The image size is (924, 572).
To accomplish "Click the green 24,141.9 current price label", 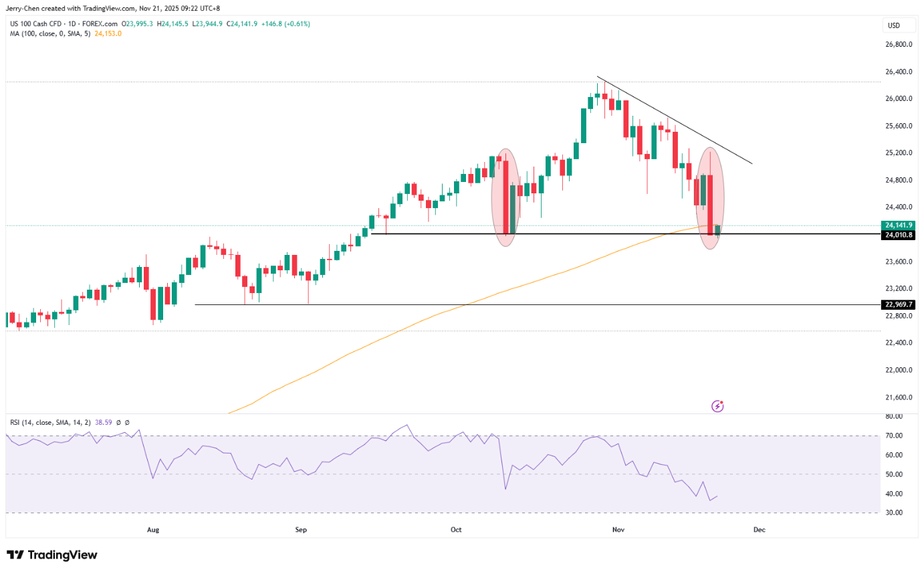I will pos(897,225).
